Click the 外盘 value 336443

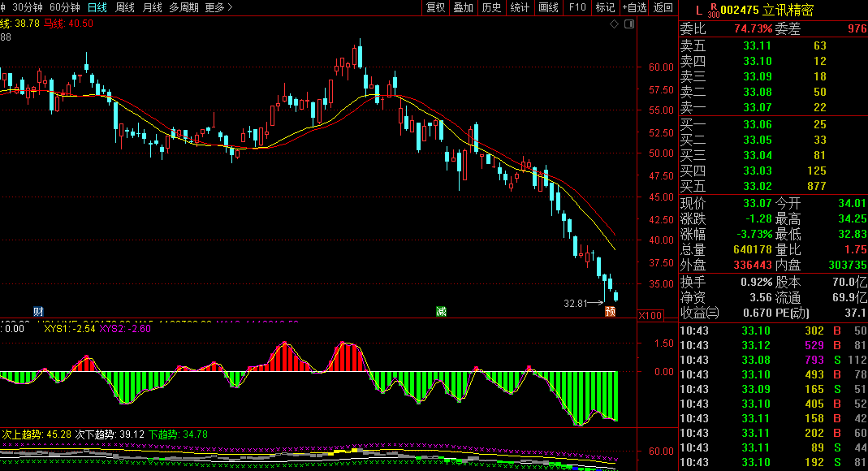point(753,265)
